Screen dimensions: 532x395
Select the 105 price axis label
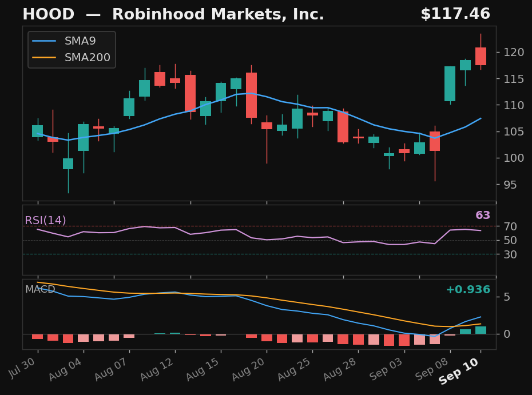click(514, 131)
